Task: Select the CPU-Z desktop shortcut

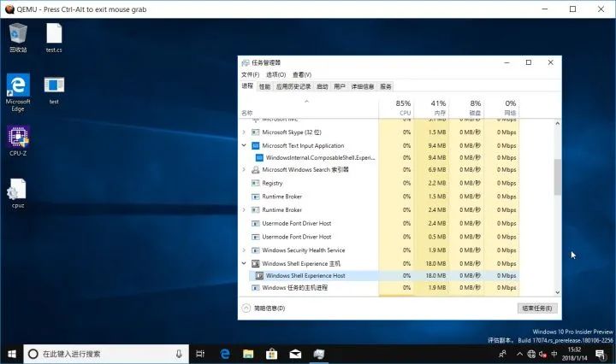Action: coord(18,141)
